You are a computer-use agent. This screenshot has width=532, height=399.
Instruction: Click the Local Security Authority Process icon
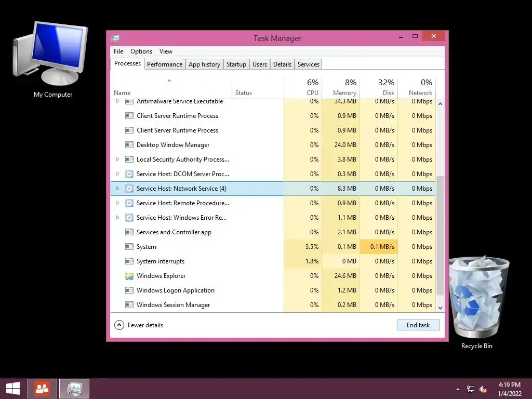[x=129, y=159]
